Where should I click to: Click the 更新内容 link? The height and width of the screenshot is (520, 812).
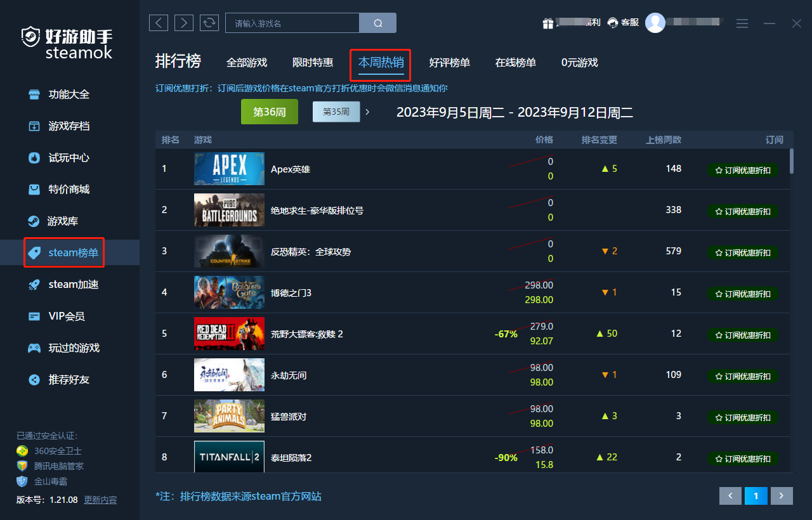(100, 500)
